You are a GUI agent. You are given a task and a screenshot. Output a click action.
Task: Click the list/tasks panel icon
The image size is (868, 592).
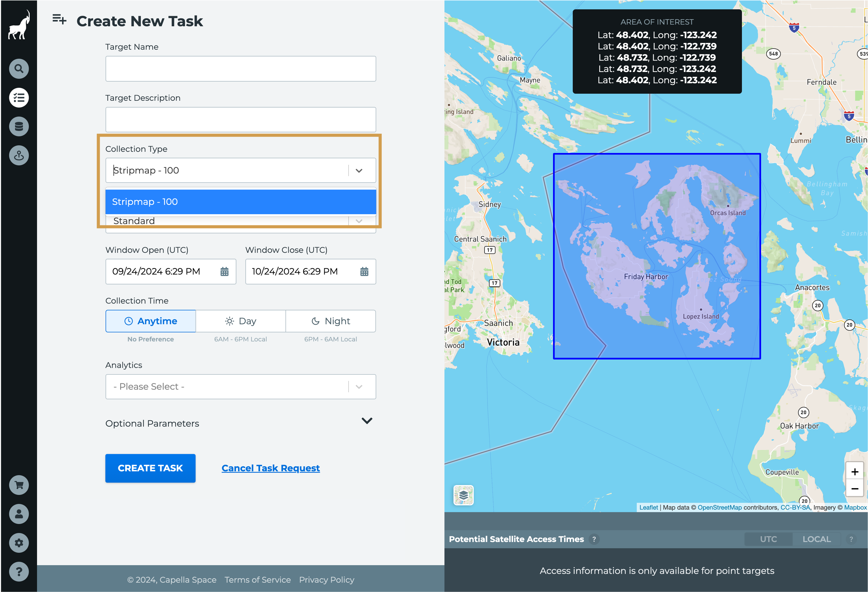tap(19, 98)
